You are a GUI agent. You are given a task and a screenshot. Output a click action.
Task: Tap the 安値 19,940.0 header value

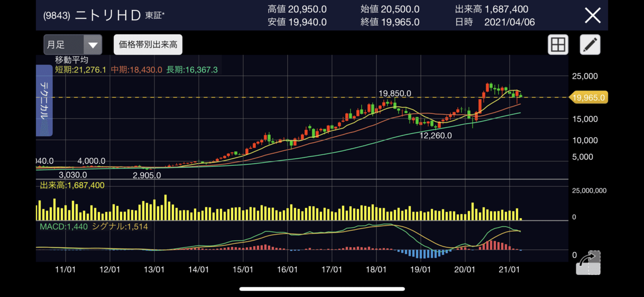tap(297, 22)
